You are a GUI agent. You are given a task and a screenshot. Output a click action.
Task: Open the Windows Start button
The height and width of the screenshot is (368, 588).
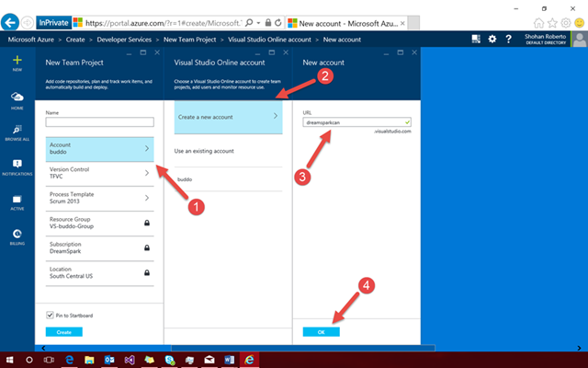tap(10, 360)
